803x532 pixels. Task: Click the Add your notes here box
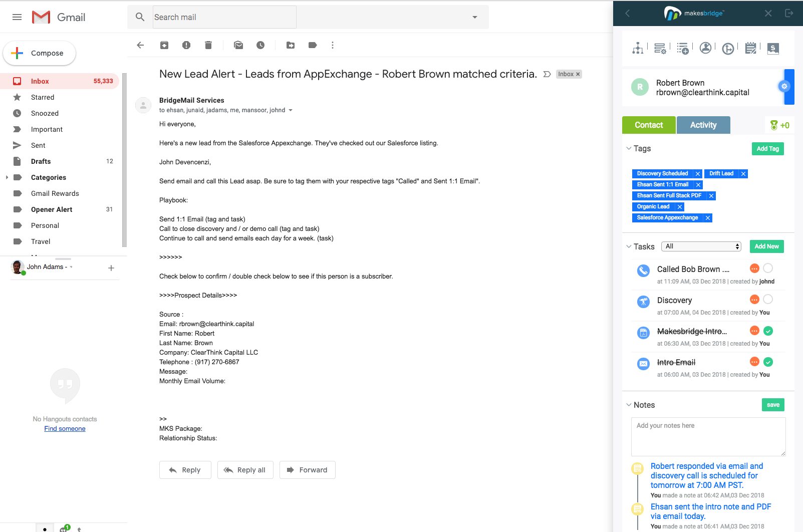pyautogui.click(x=708, y=437)
